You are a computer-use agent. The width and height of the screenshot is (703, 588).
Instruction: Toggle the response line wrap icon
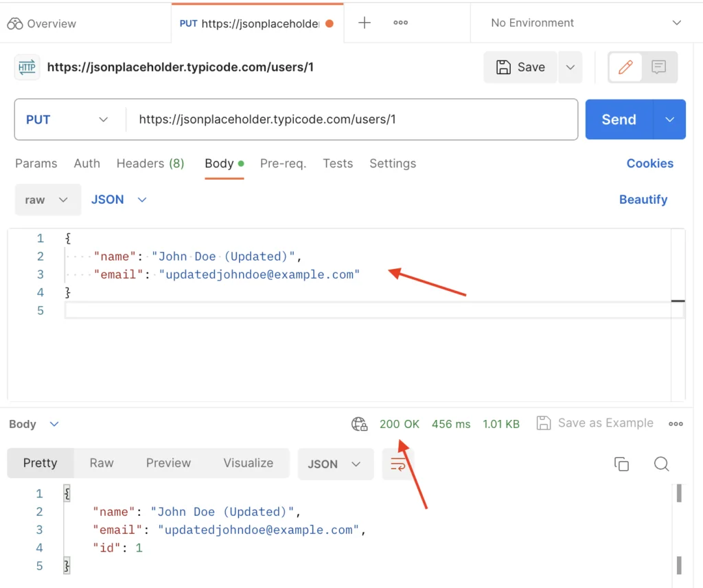[397, 464]
